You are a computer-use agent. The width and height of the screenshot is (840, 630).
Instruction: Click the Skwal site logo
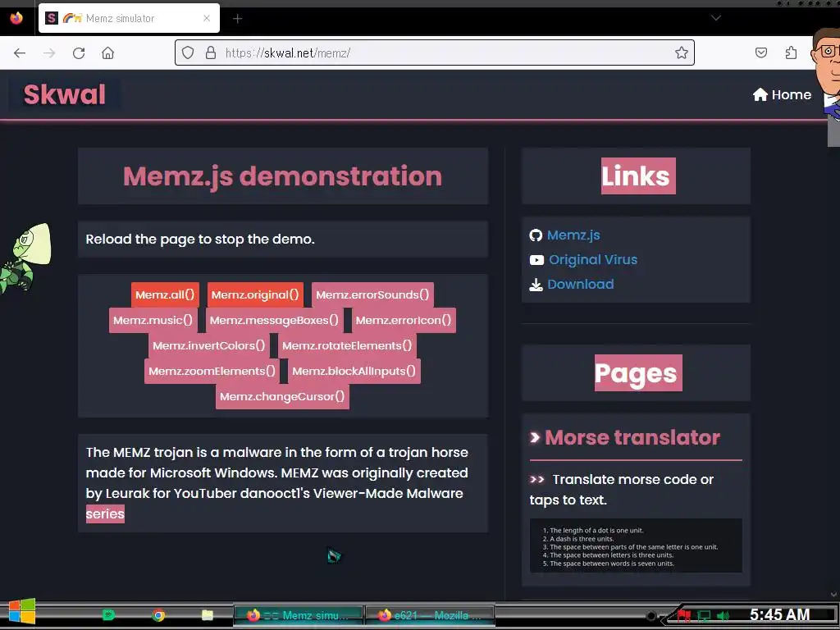coord(64,94)
